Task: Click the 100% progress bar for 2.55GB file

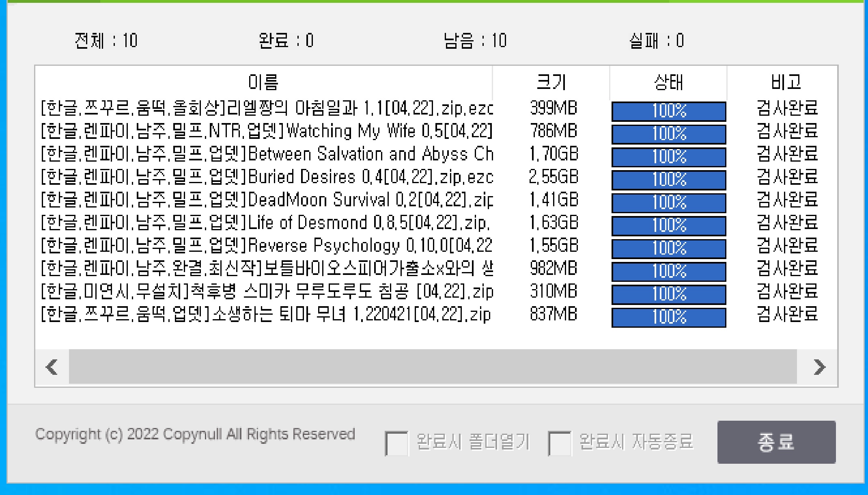Action: [668, 180]
